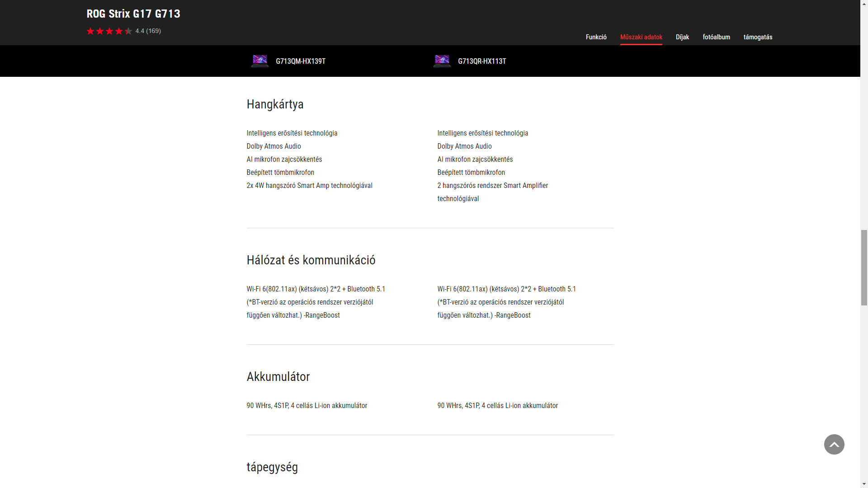Viewport: 868px width, 488px height.
Task: Click the G713QM-HX139T model name
Action: [301, 61]
